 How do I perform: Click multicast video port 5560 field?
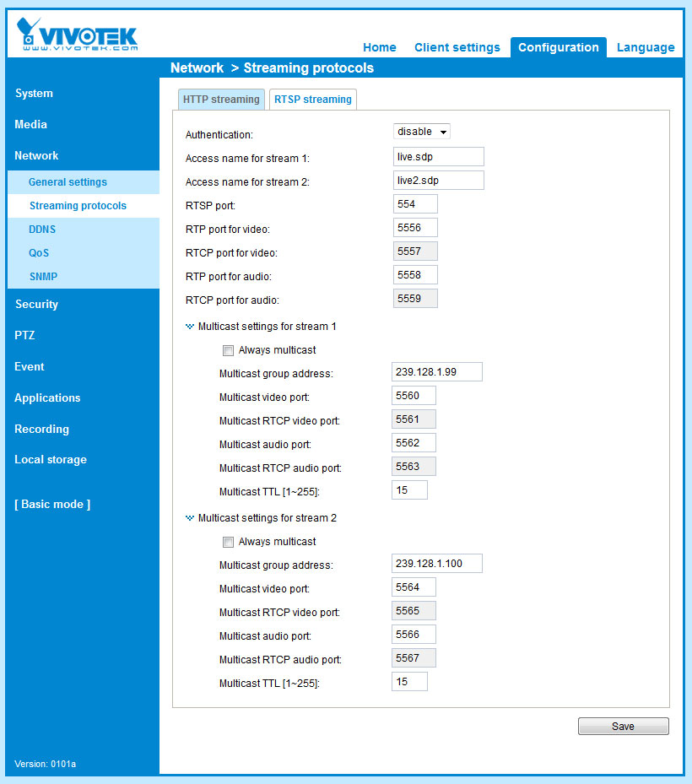[414, 396]
